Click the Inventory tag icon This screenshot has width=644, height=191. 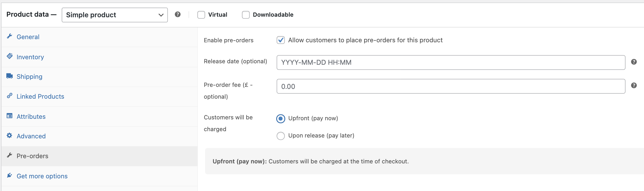coord(9,56)
